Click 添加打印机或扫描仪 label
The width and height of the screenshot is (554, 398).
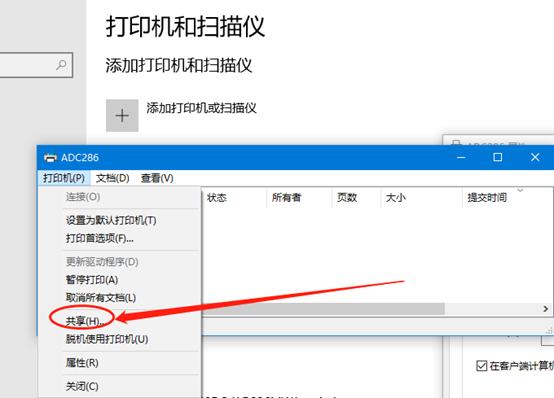tap(201, 108)
